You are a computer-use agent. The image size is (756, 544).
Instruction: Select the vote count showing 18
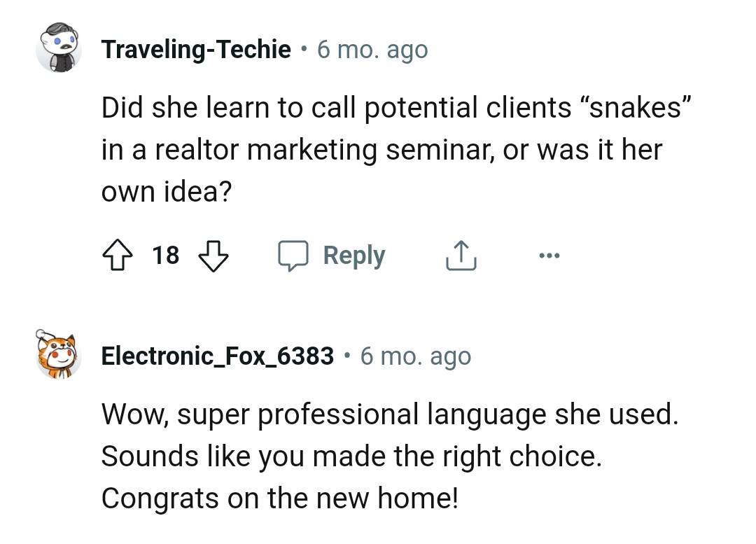coord(165,255)
